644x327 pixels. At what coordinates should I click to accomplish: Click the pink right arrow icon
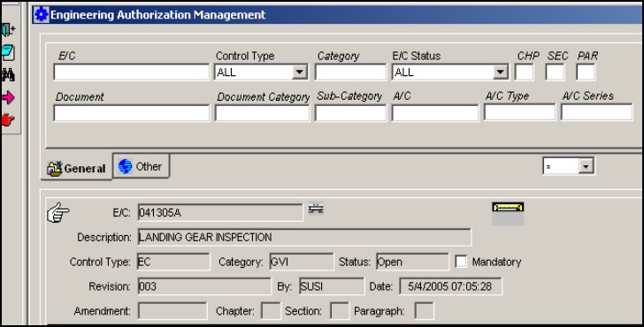point(8,97)
